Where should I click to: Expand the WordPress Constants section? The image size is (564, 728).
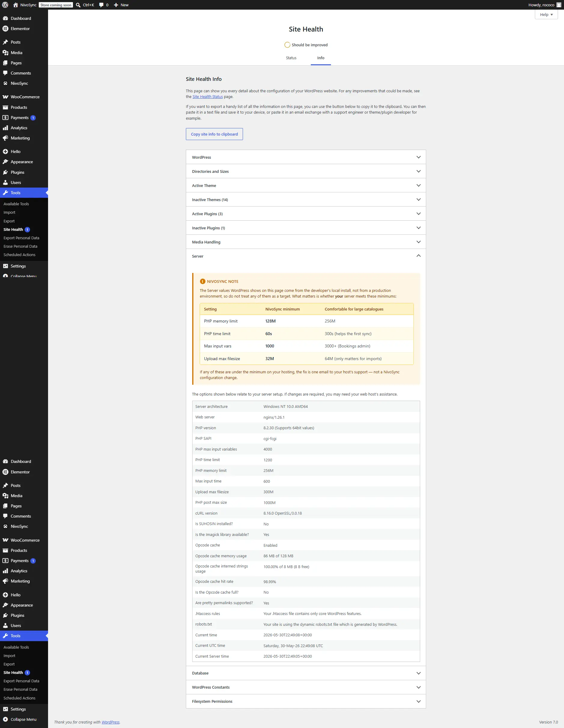point(306,687)
